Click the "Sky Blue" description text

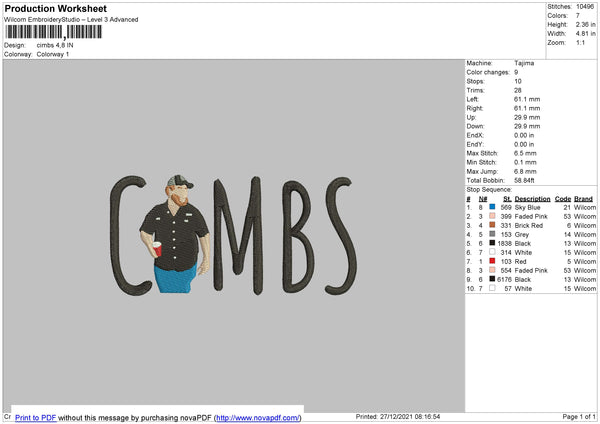click(x=527, y=207)
